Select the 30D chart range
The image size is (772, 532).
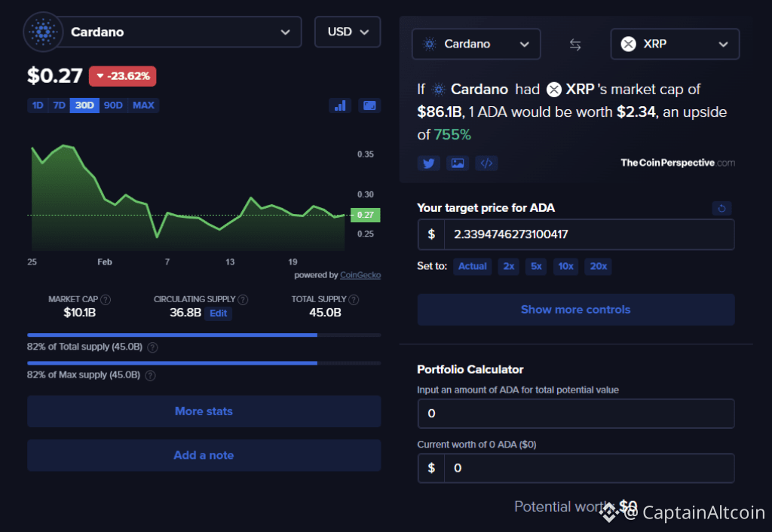(84, 105)
